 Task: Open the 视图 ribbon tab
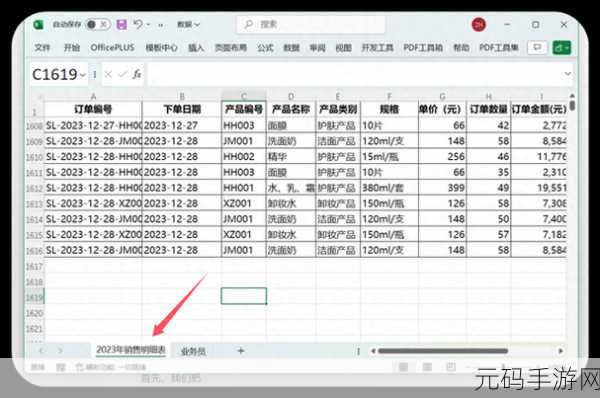[x=343, y=47]
